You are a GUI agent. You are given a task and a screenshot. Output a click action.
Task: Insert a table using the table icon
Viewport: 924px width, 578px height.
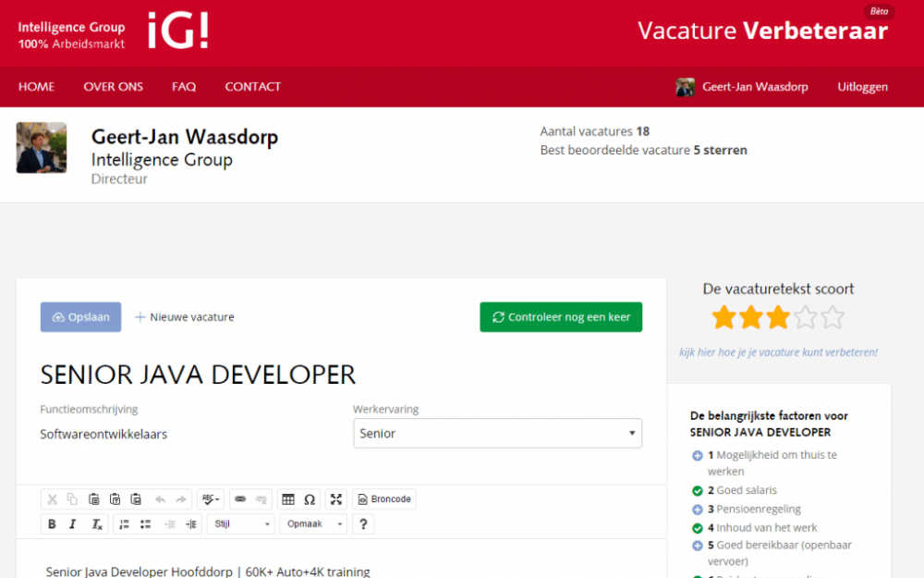tap(288, 499)
